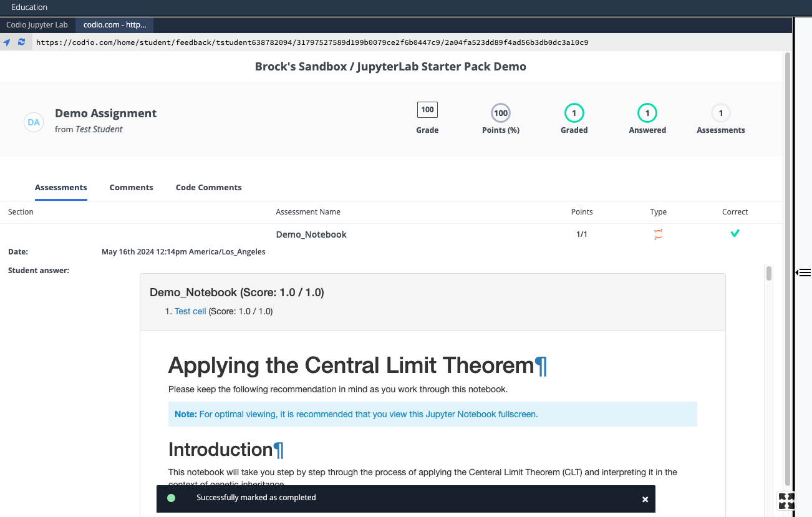Click the Answered count circle
Image resolution: width=812 pixels, height=517 pixels.
(647, 113)
